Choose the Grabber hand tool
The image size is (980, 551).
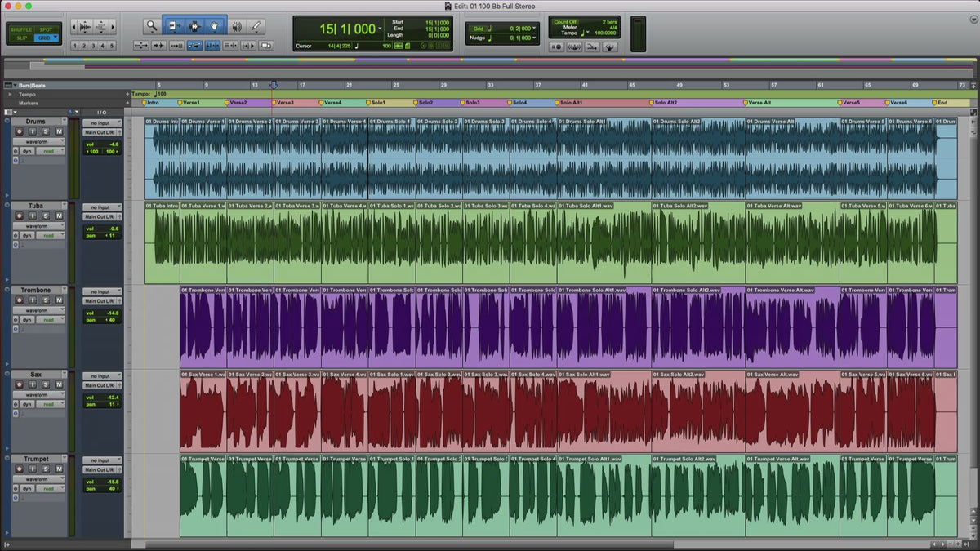[216, 26]
